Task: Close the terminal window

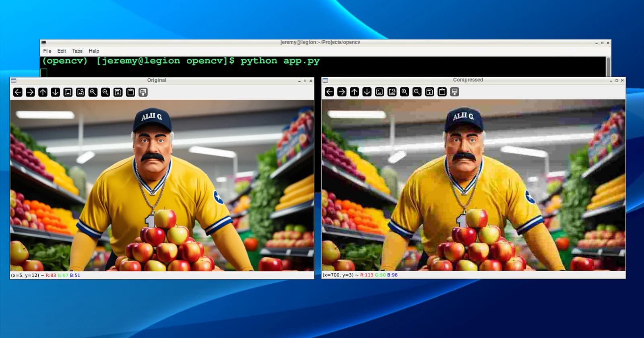Action: pyautogui.click(x=608, y=43)
